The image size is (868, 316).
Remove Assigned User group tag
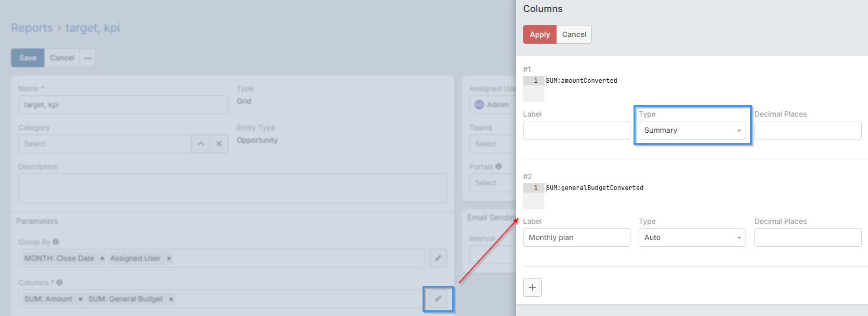(x=169, y=259)
